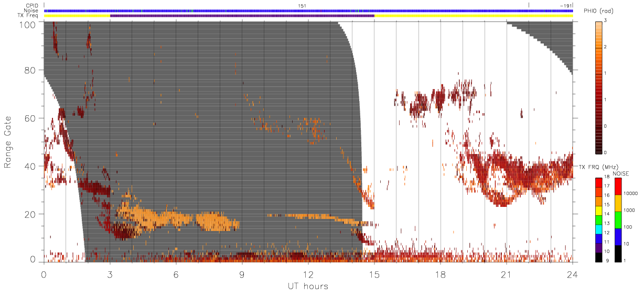
Task: Click the '60' tick on Range Gate axis
Action: click(x=31, y=118)
